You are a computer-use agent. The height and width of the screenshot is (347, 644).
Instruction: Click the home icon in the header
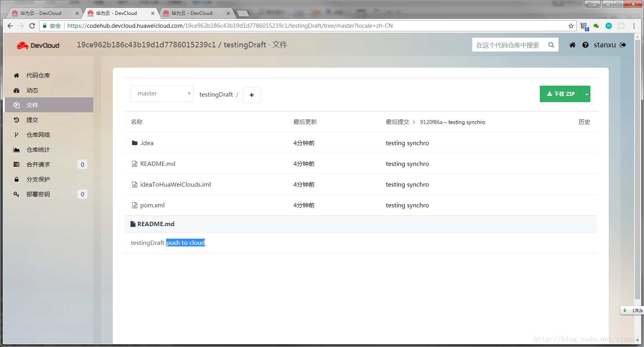tap(572, 45)
